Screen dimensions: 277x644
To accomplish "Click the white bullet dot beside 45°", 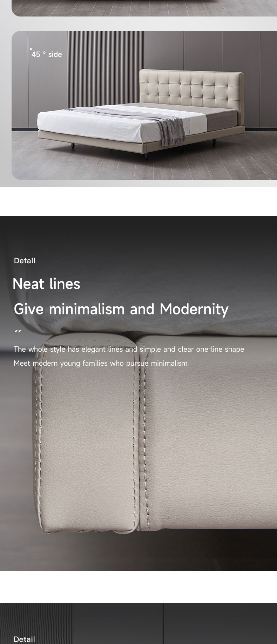I will 31,49.
